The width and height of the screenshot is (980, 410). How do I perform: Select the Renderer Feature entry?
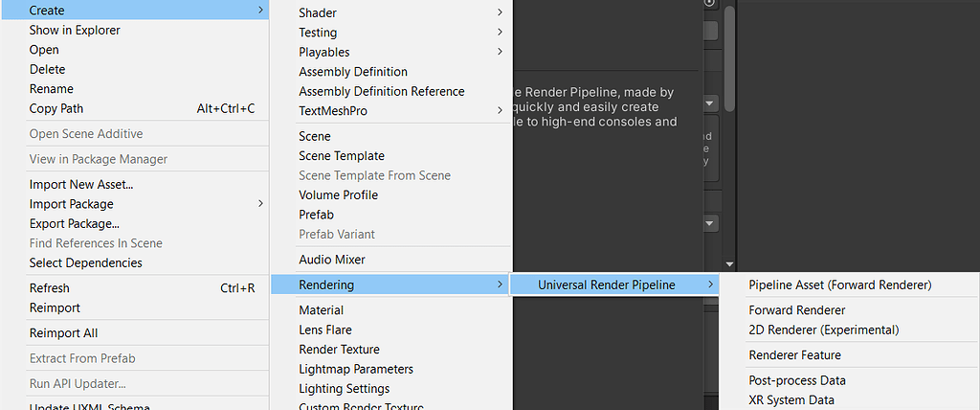(794, 355)
